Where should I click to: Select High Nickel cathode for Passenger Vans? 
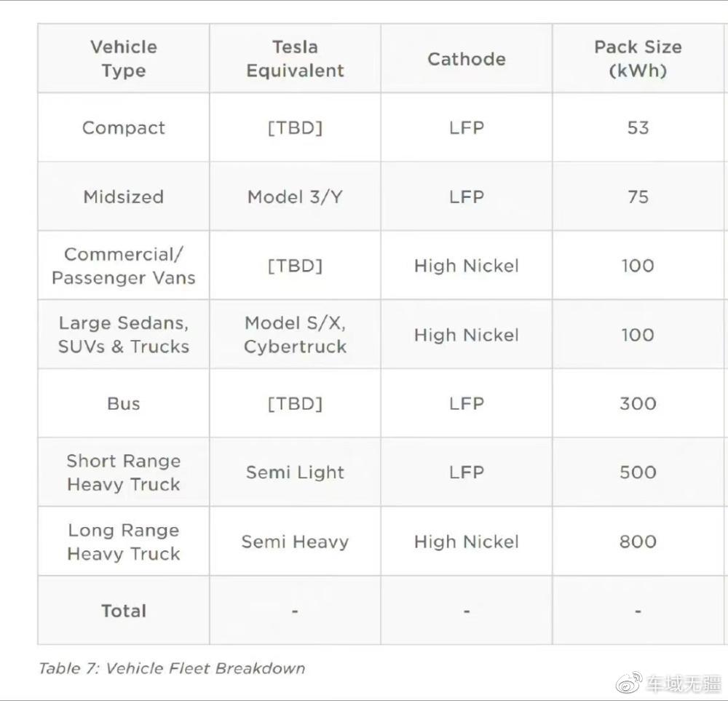point(467,266)
